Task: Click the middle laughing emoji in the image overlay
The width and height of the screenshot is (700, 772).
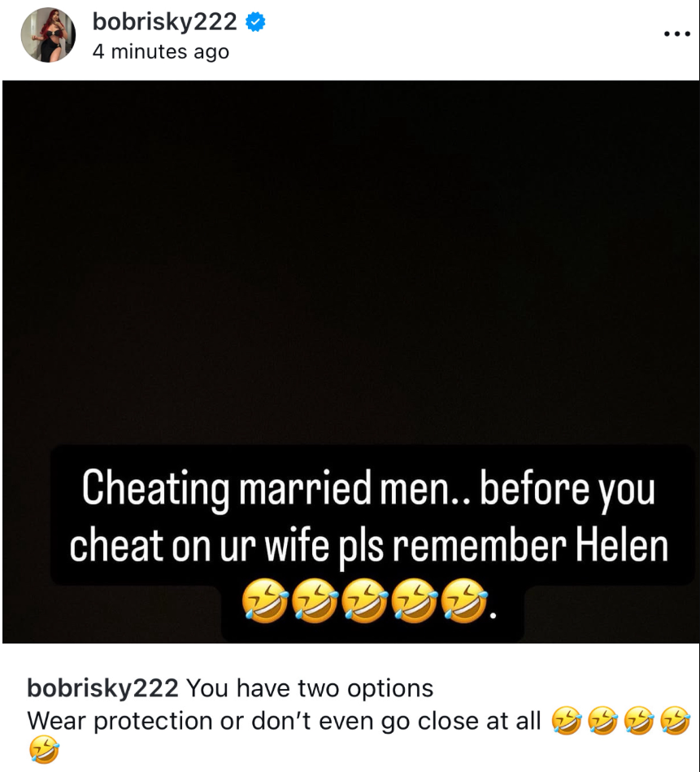Action: point(364,600)
